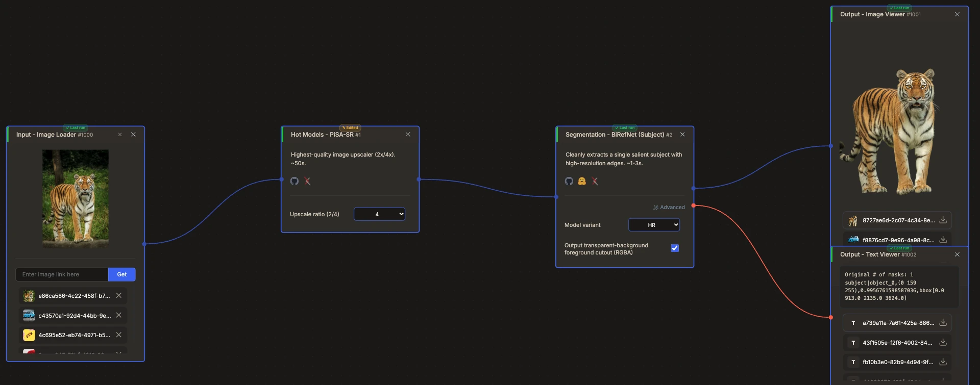Download text output a739a11a-7a61-425a

pyautogui.click(x=943, y=323)
